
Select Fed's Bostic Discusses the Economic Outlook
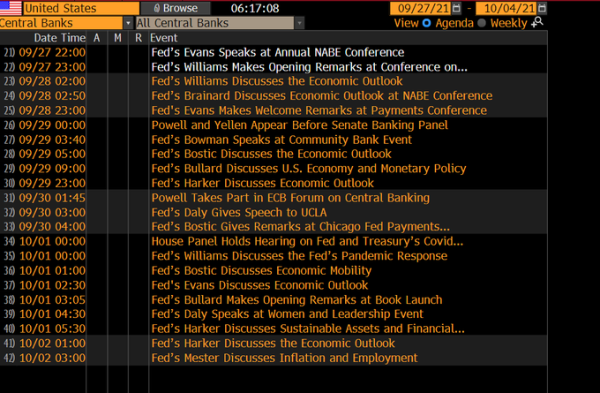tap(271, 154)
